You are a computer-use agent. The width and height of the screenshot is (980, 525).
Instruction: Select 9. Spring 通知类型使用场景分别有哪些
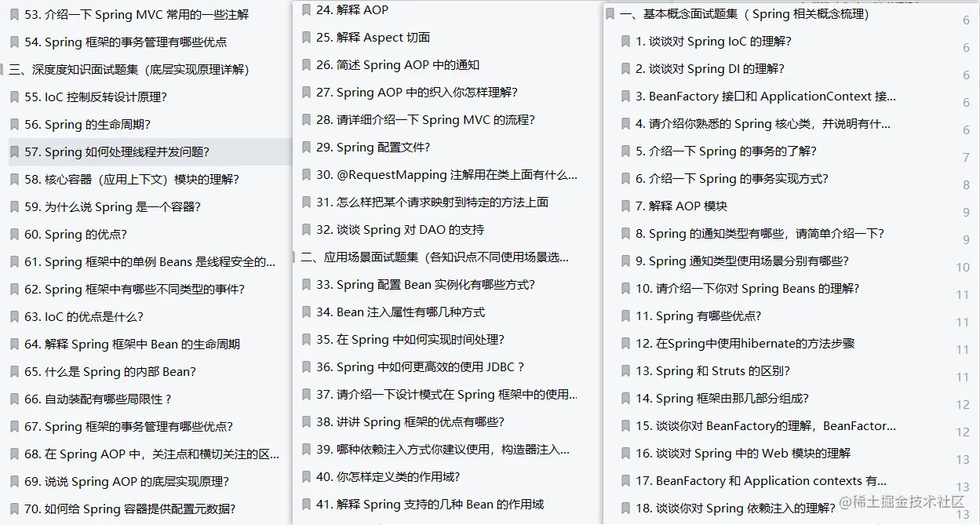[x=742, y=261]
